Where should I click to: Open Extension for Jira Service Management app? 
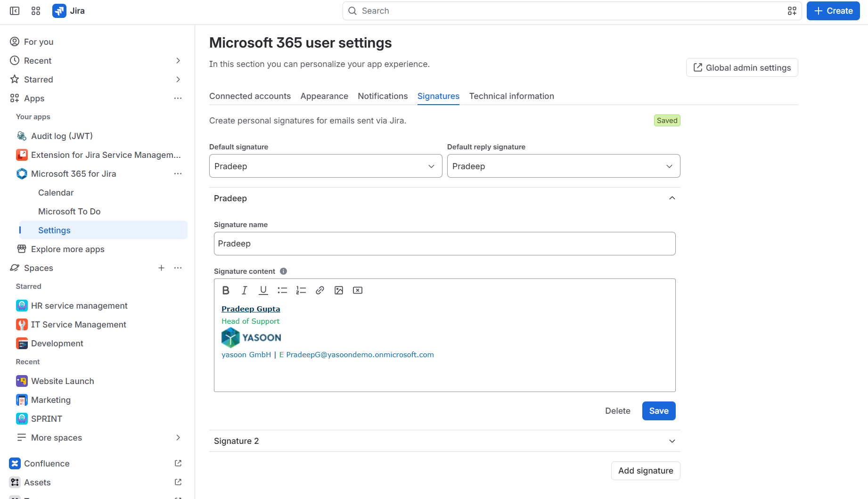click(x=99, y=155)
